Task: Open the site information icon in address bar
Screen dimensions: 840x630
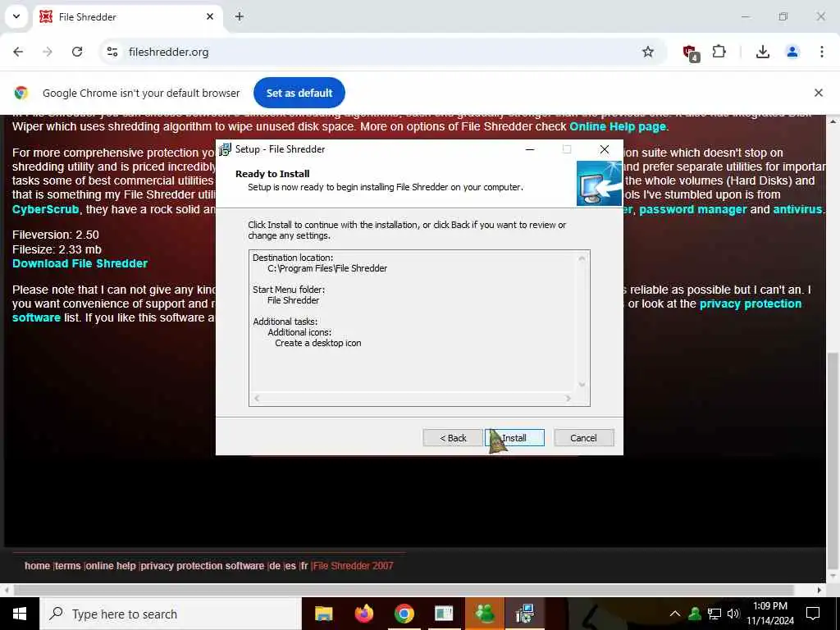Action: tap(112, 52)
